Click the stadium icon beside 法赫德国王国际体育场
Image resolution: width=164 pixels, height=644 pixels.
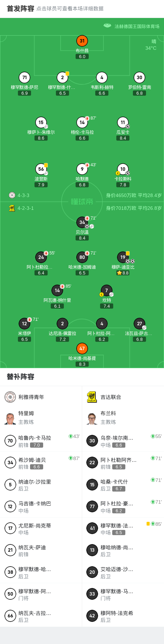pyautogui.click(x=107, y=26)
